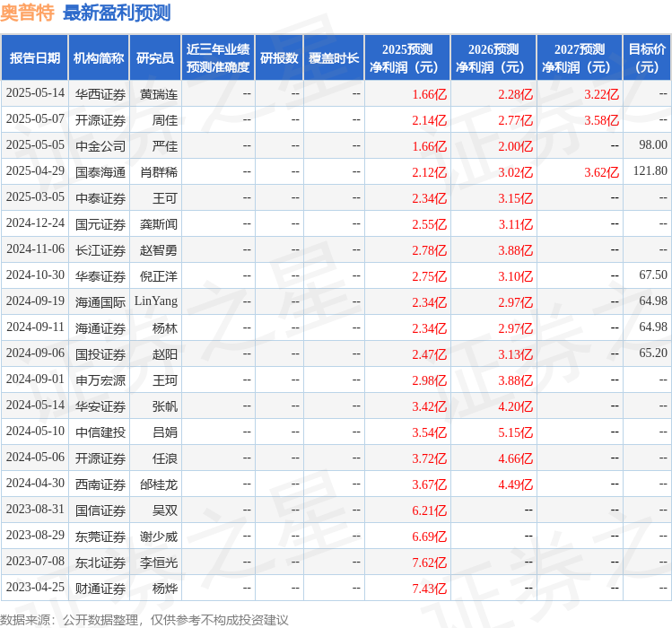672x628 pixels.
Task: Select the 东北证券 institution cell
Action: tap(100, 563)
